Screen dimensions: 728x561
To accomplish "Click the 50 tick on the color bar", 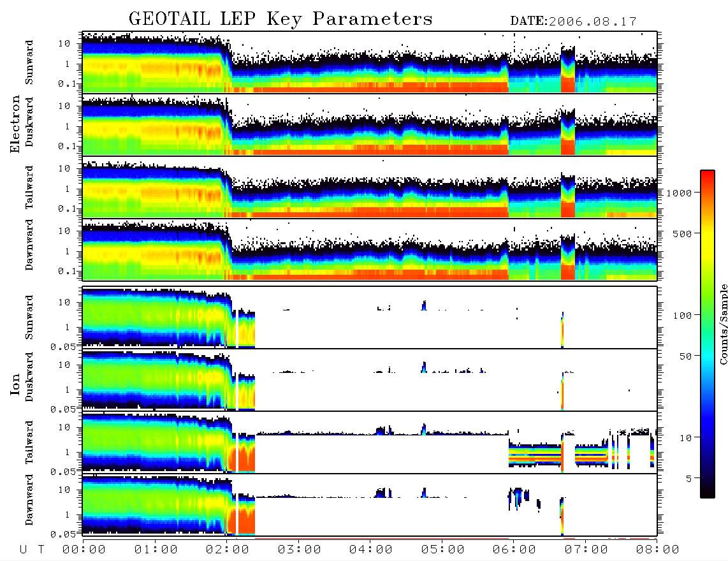I will point(686,356).
